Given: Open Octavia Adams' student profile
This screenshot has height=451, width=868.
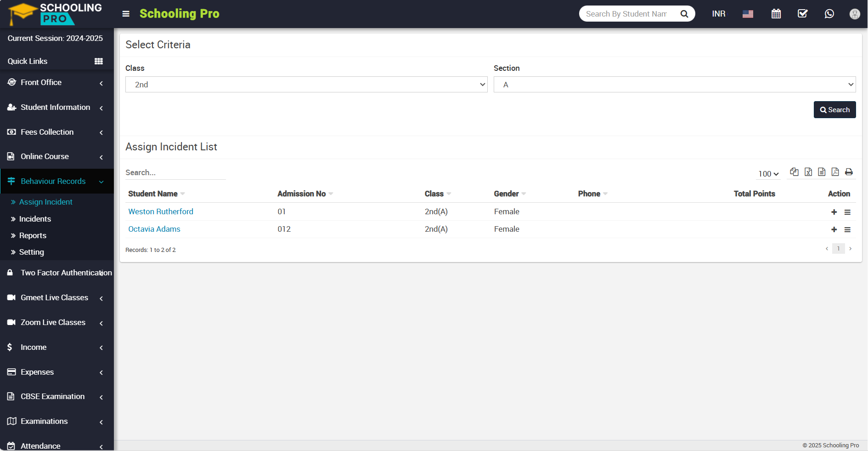Looking at the screenshot, I should coord(154,229).
